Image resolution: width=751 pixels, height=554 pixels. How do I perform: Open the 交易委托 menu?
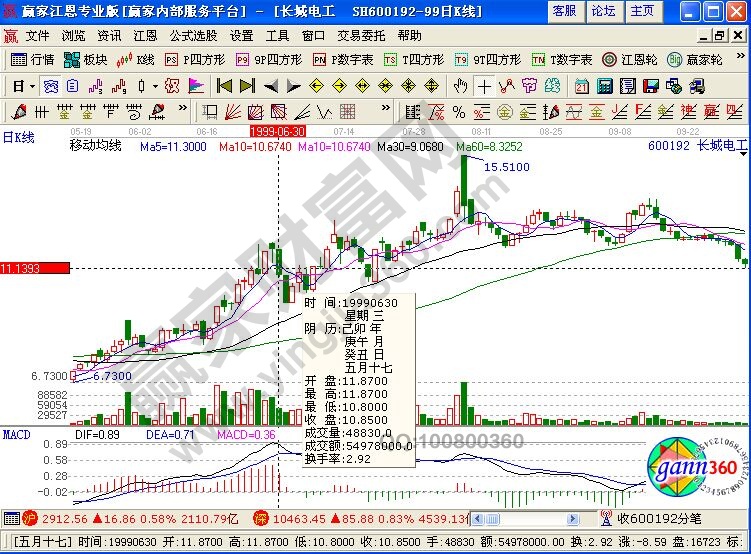tap(361, 35)
